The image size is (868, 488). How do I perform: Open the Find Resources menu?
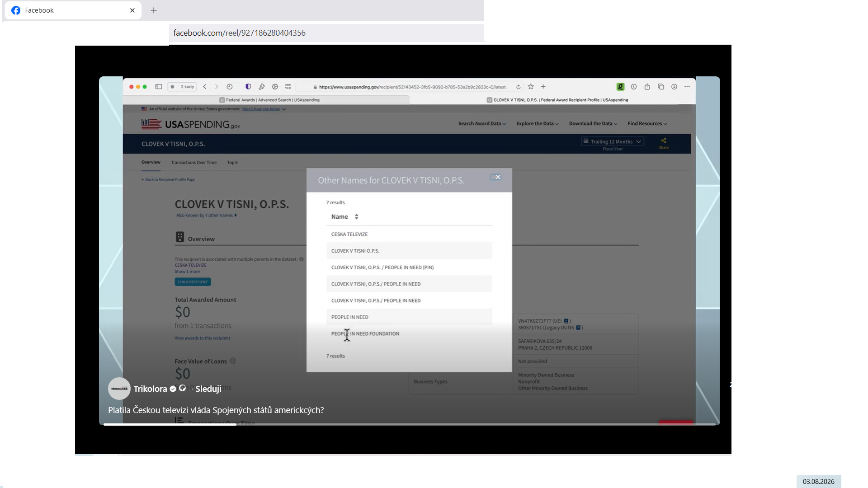tap(647, 124)
